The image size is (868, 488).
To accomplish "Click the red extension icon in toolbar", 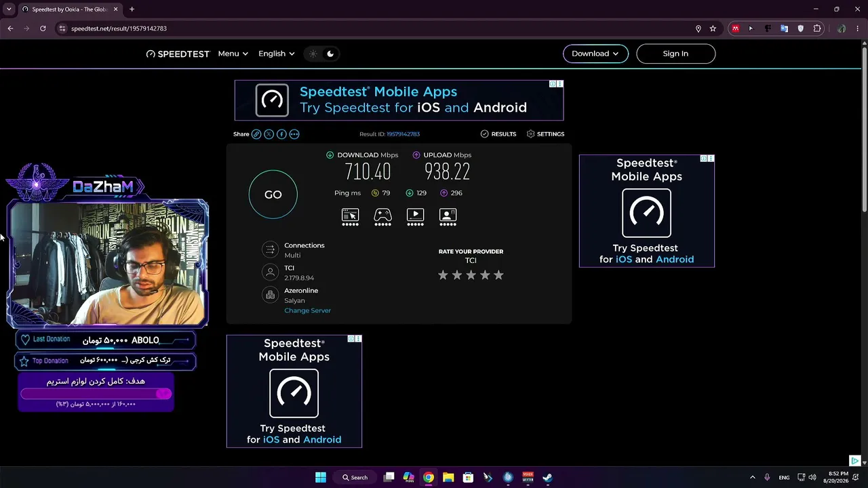I will click(x=735, y=28).
